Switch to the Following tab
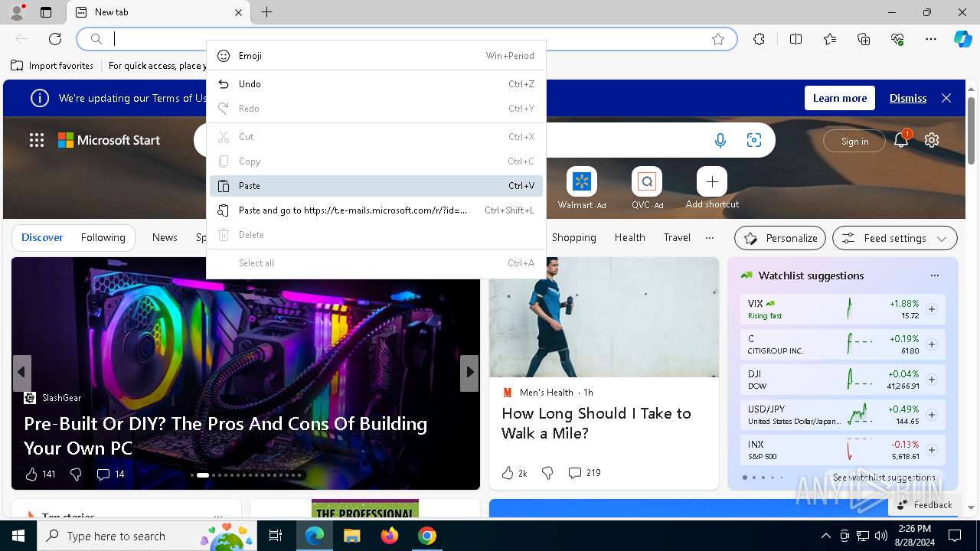Image resolution: width=980 pixels, height=551 pixels. (x=103, y=237)
